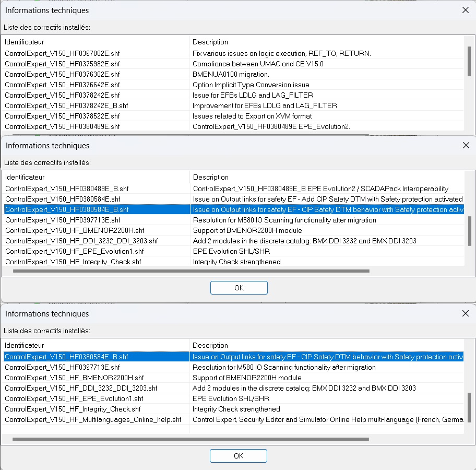Click Description column header in middle dialog
Viewport: 476px width, 470px height.
[x=210, y=177]
